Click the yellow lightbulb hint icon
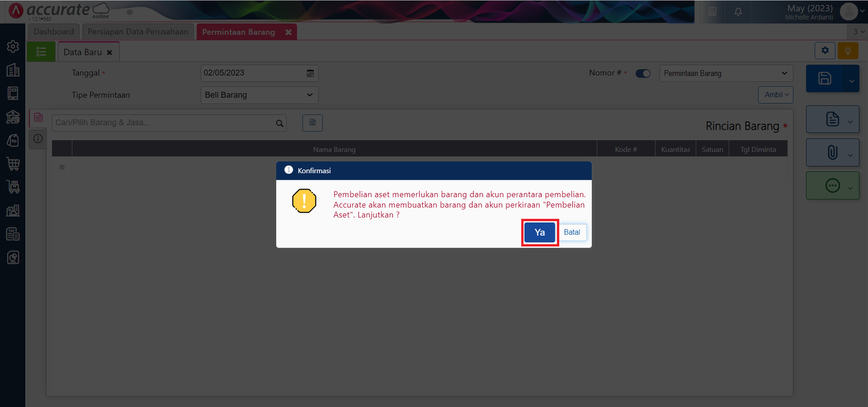868x407 pixels. [847, 51]
